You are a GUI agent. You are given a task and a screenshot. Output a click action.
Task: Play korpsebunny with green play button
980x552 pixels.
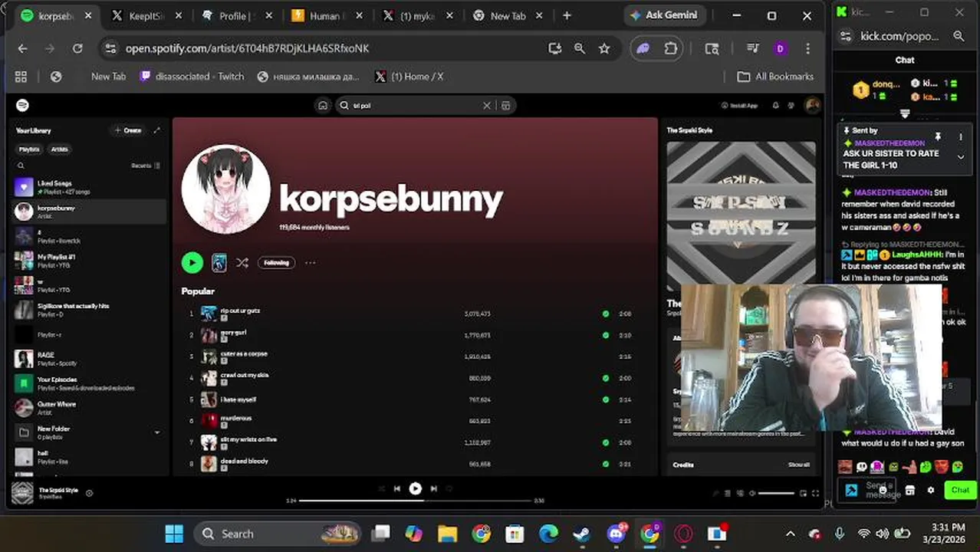click(192, 263)
